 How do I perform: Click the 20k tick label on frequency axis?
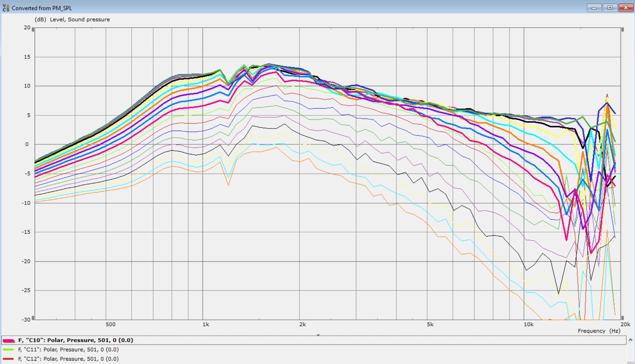(625, 325)
